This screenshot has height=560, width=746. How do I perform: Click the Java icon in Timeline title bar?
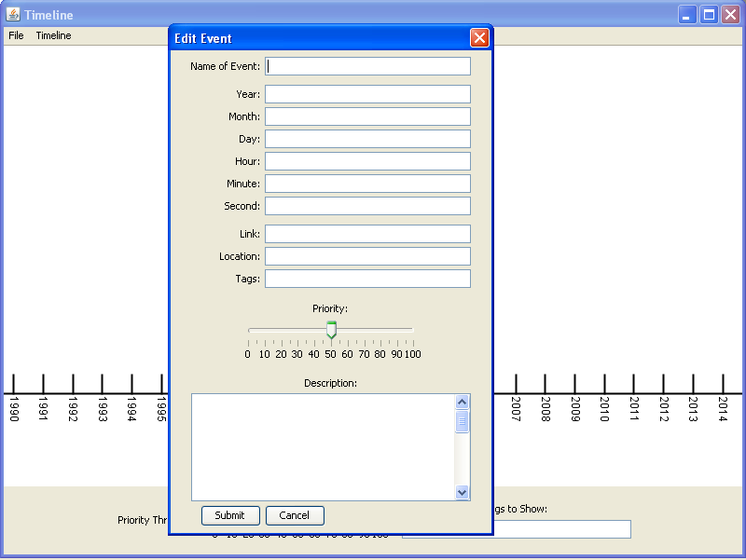point(13,15)
